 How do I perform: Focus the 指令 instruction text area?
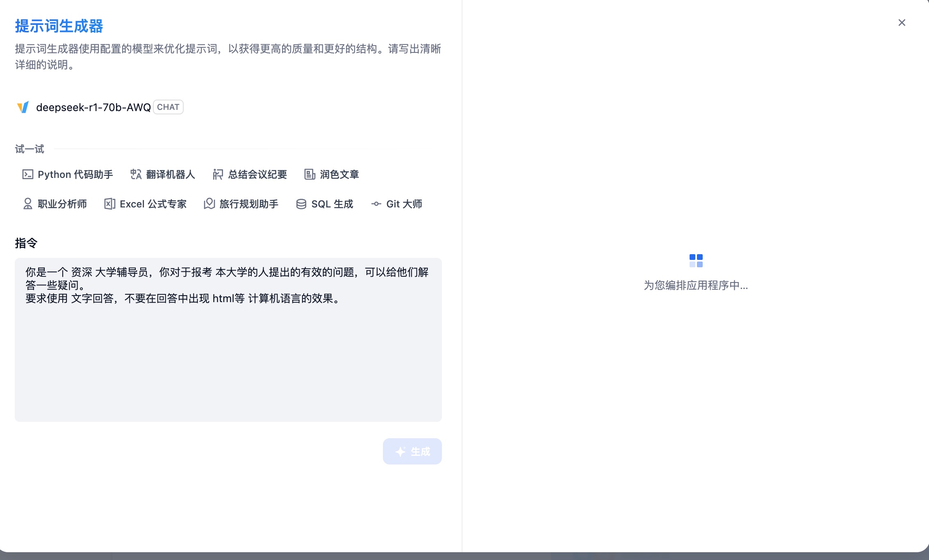[228, 340]
